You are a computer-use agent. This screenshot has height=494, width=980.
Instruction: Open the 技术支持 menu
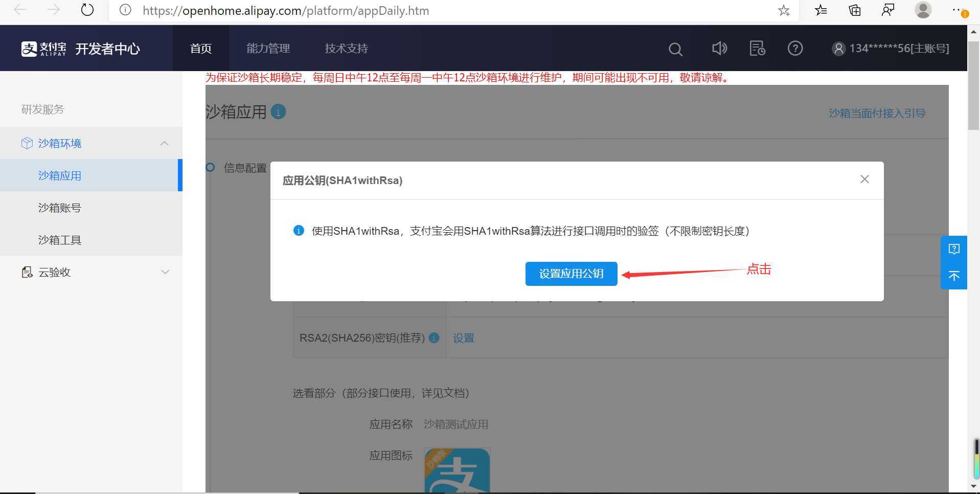click(x=346, y=48)
